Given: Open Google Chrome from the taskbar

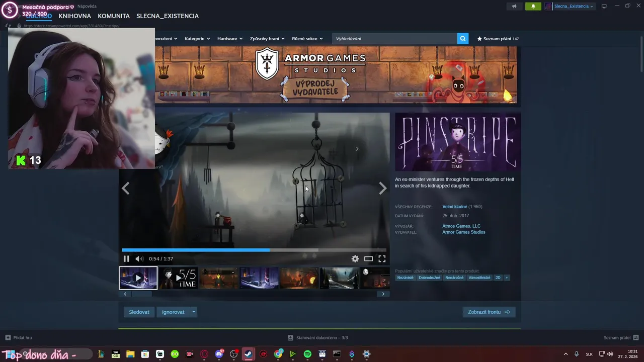Looking at the screenshot, I should tap(278, 354).
